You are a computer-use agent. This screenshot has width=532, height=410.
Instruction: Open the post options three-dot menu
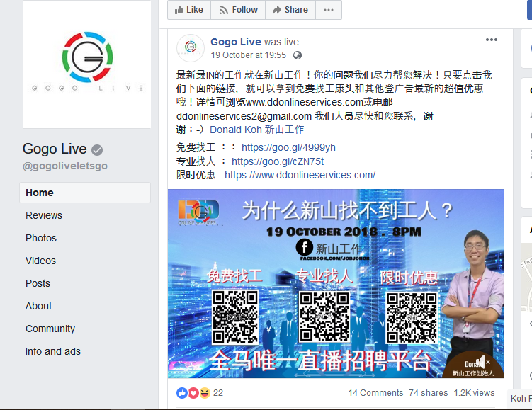(x=492, y=40)
